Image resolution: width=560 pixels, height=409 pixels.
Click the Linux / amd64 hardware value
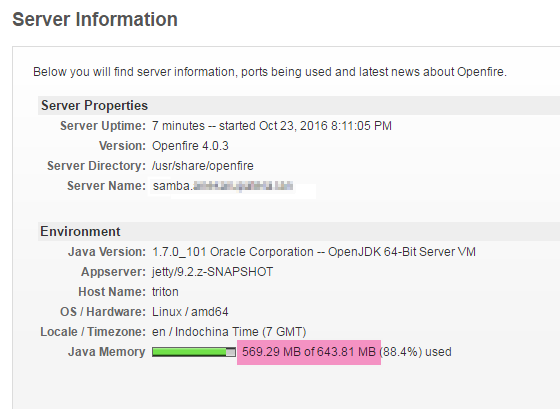coord(190,312)
